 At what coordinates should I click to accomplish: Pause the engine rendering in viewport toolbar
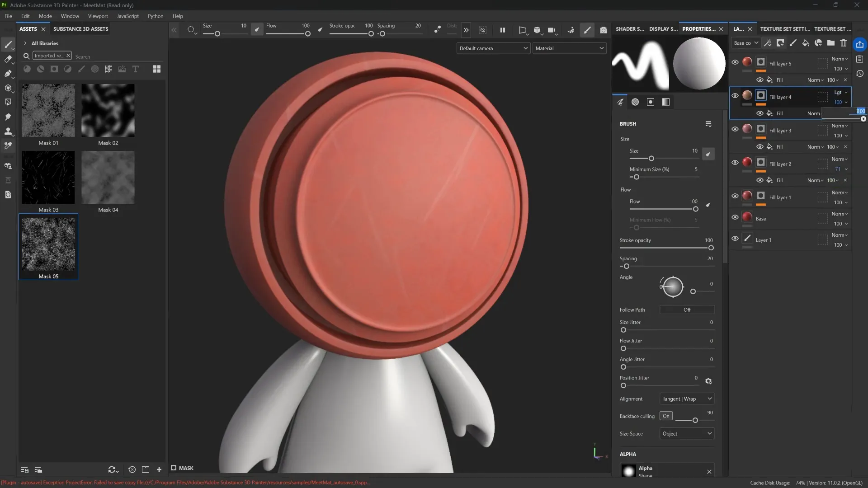tap(502, 30)
